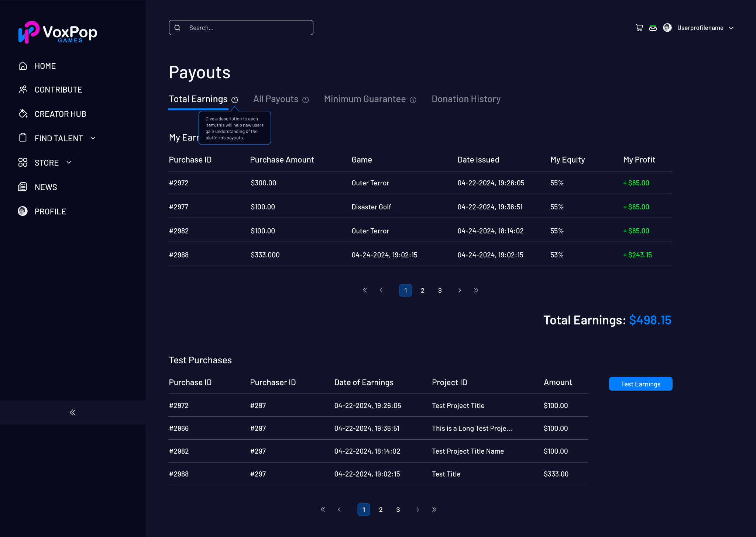The height and width of the screenshot is (537, 756).
Task: Open the Userprofilename dropdown arrow
Action: [731, 28]
